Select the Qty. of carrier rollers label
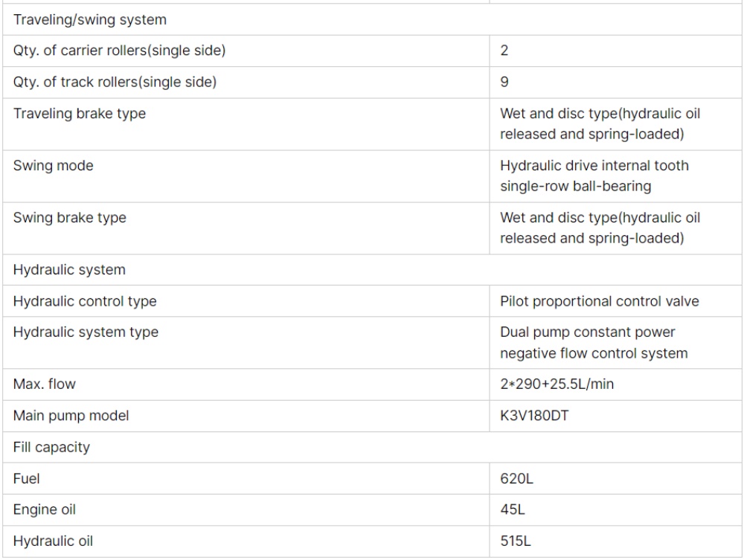This screenshot has width=744, height=560. click(119, 51)
